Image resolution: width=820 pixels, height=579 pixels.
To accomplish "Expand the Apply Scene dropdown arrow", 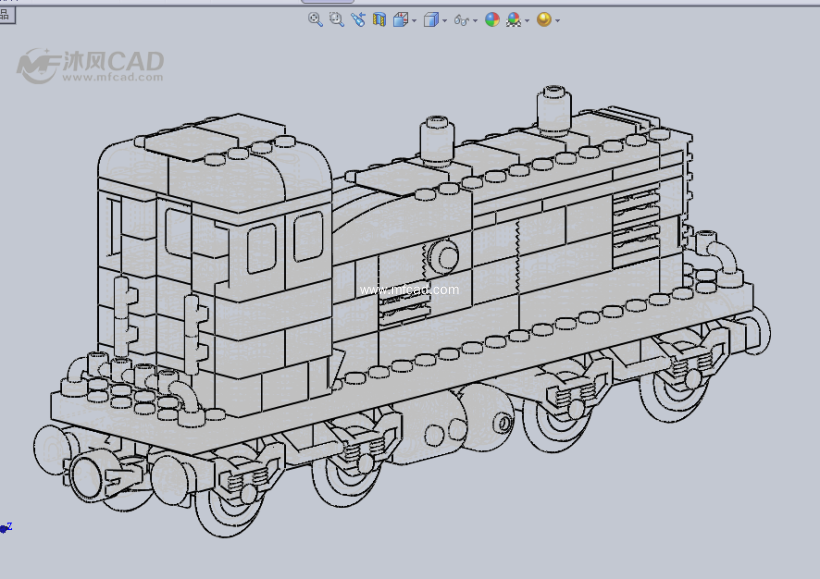I will click(x=527, y=20).
